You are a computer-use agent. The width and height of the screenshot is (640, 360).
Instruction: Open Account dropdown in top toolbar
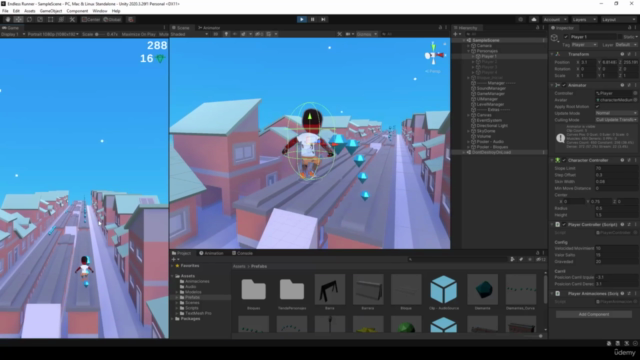click(x=555, y=20)
